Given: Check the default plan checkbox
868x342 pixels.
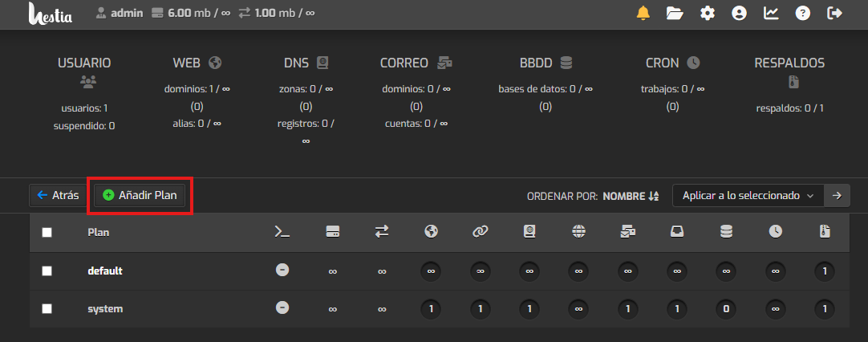Looking at the screenshot, I should coord(47,271).
